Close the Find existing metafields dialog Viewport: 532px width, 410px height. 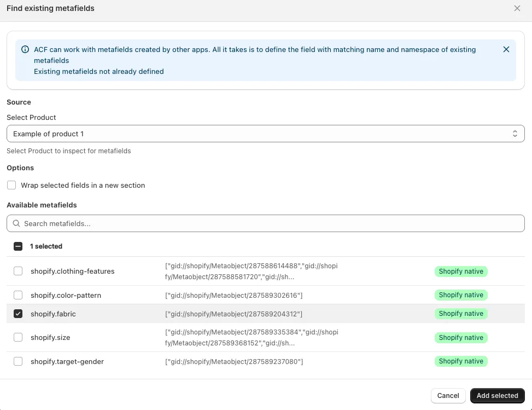coord(517,8)
